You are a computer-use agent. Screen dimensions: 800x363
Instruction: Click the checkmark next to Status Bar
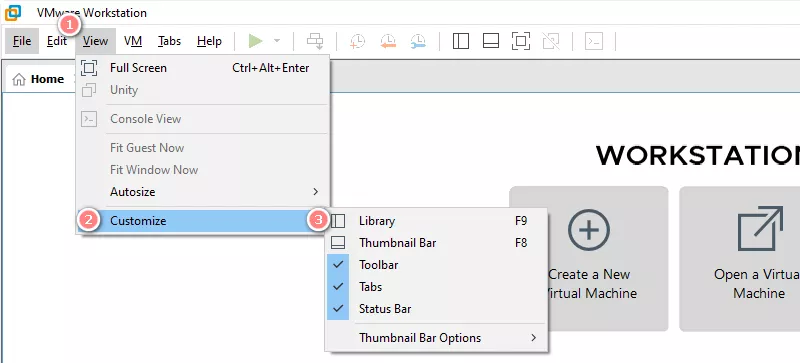338,308
